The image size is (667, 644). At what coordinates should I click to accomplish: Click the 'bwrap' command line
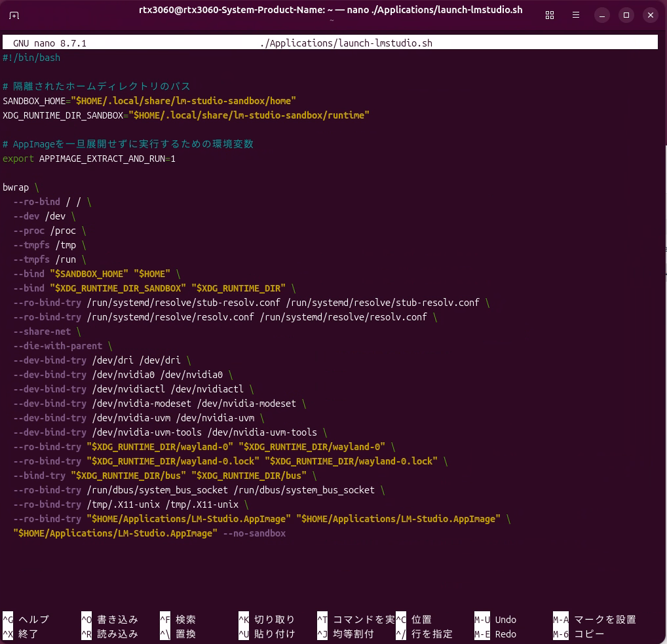[20, 187]
